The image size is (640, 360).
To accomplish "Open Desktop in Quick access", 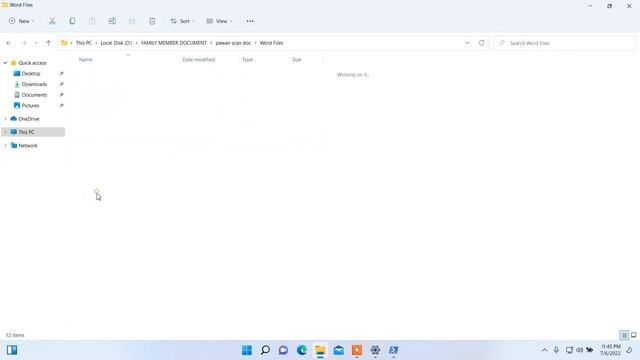I will [31, 73].
